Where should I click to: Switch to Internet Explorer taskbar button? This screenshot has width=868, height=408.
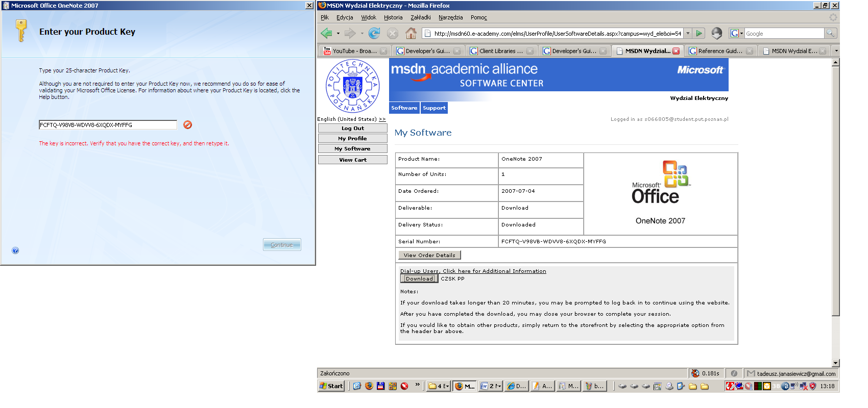[x=516, y=386]
